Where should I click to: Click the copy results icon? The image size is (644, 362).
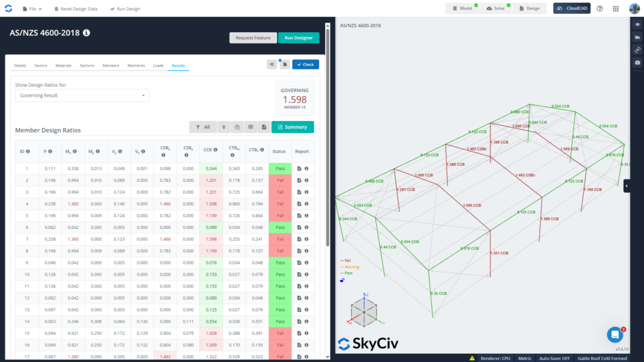pos(237,127)
